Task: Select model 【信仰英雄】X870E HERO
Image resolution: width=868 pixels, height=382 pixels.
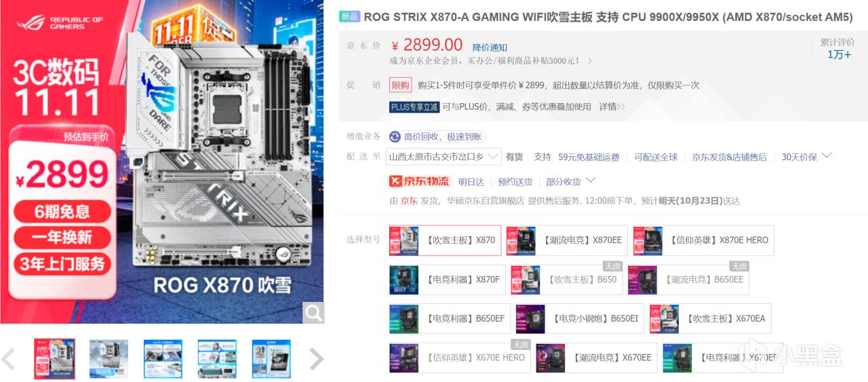Action: (703, 240)
